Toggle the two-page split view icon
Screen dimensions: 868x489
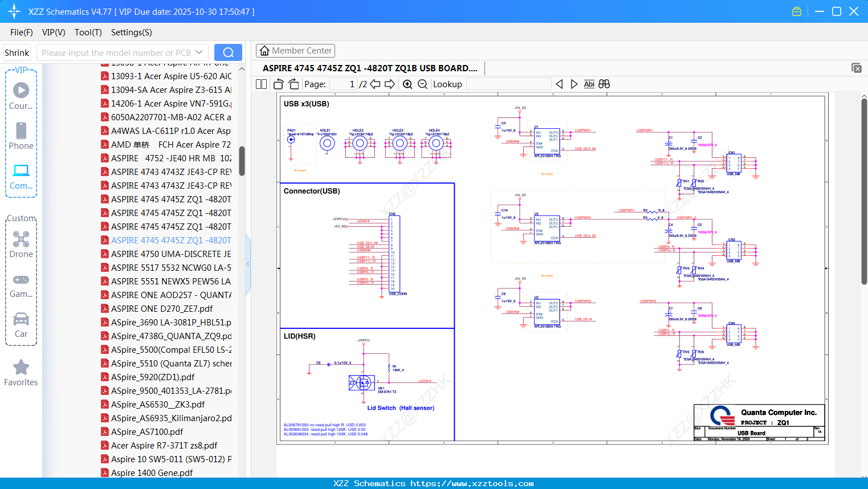coord(261,84)
